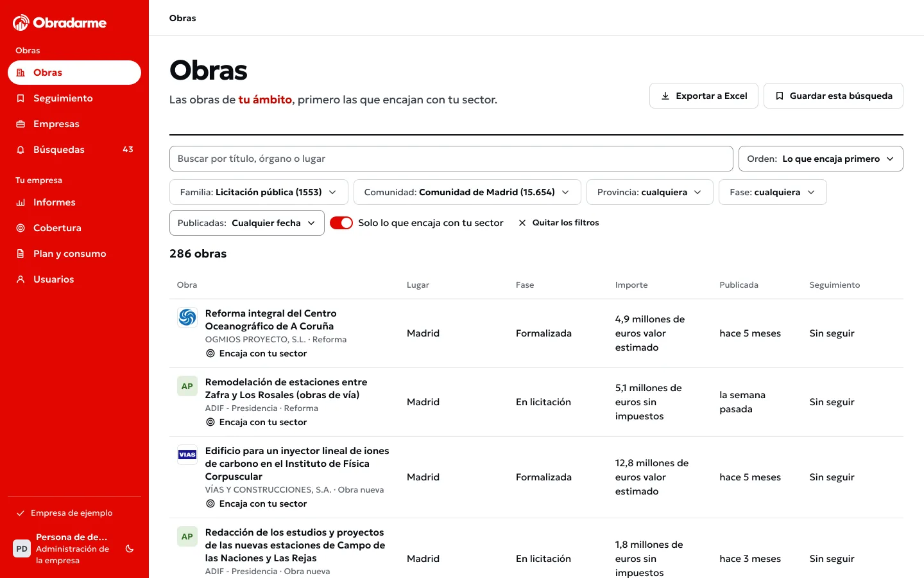Click the PD user avatar
This screenshot has height=578, width=924.
pos(22,549)
